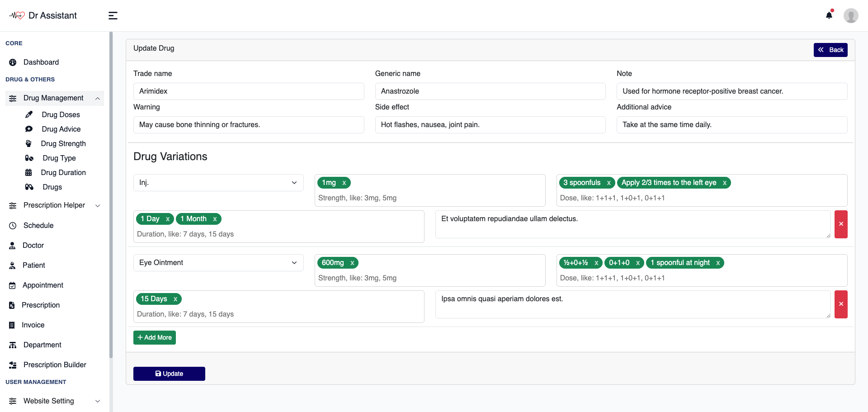Open Drug Doses in sidebar
The width and height of the screenshot is (868, 412).
click(61, 115)
